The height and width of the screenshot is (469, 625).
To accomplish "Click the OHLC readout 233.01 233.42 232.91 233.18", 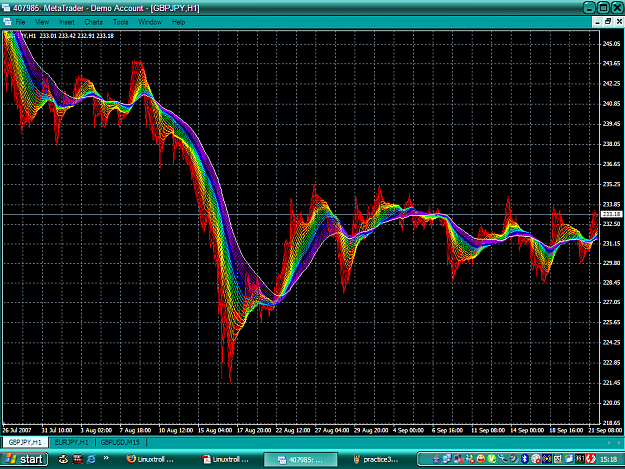I will [77, 36].
